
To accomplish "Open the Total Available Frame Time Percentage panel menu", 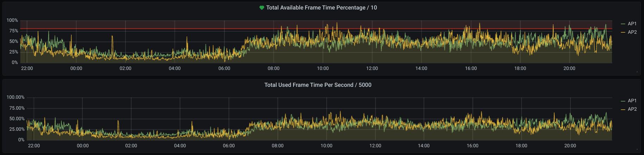I will 321,8.
